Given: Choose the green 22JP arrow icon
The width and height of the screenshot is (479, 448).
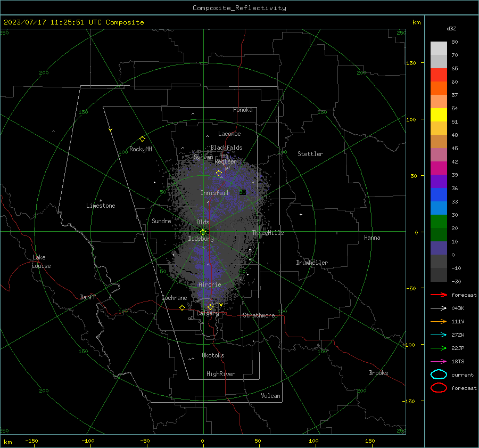Looking at the screenshot, I should coord(439,348).
